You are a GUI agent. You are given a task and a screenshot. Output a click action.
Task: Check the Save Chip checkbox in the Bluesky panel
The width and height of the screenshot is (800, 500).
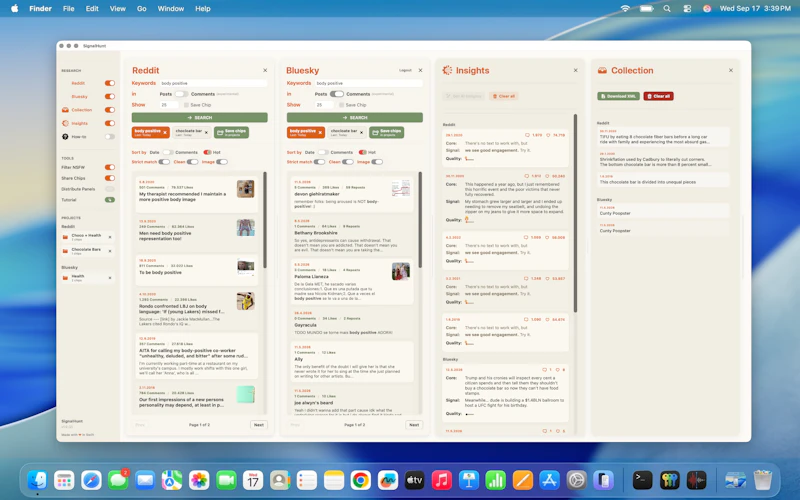pyautogui.click(x=341, y=105)
